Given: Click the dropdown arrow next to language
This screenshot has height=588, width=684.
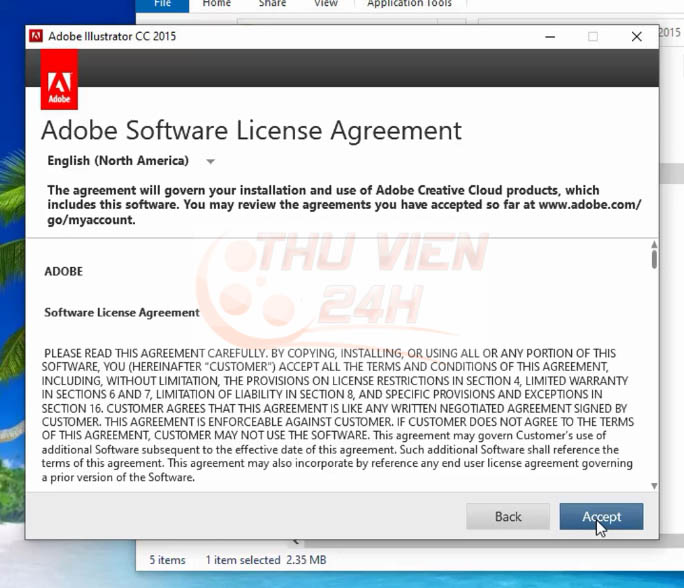Looking at the screenshot, I should [210, 162].
